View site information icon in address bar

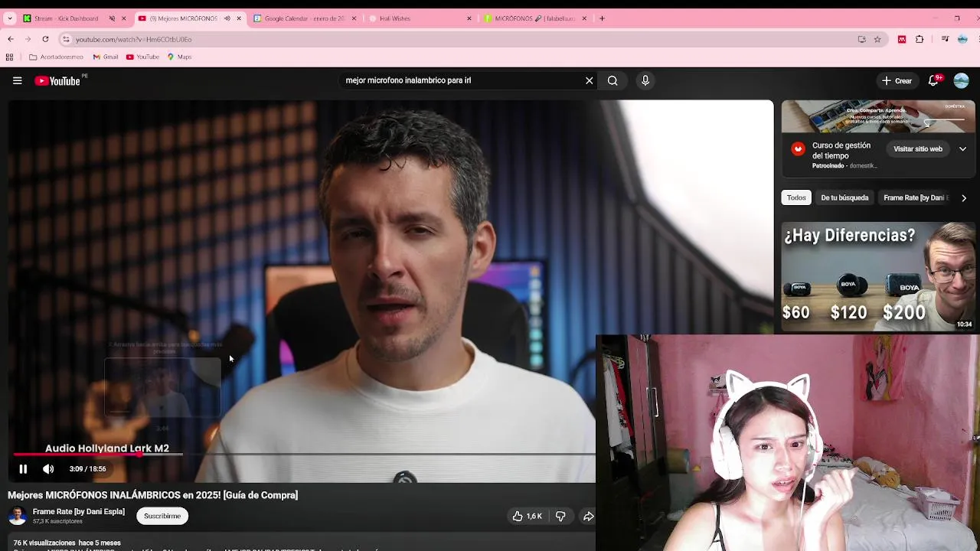[66, 39]
